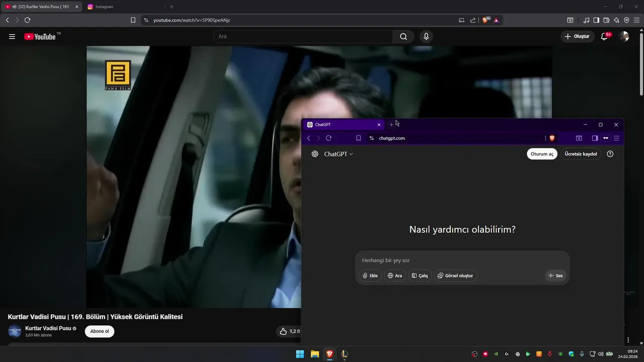View site settings icon beside youtube.com URL

(146, 20)
